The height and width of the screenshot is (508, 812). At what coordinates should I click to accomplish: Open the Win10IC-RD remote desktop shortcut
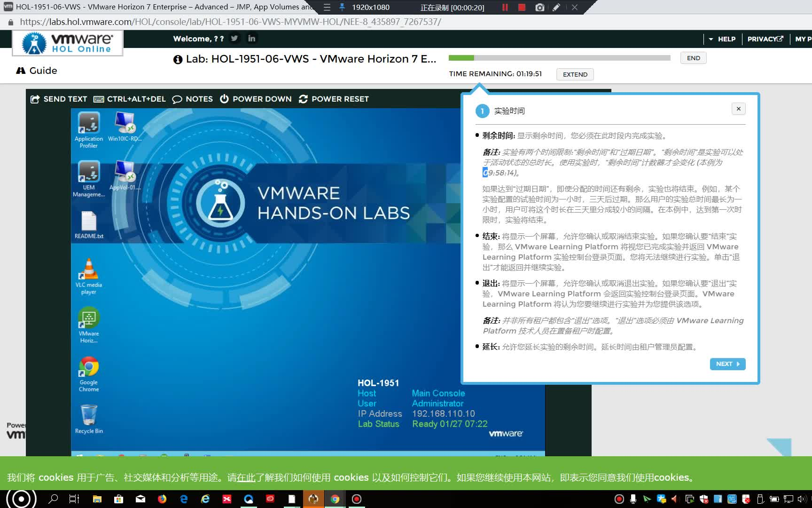125,127
